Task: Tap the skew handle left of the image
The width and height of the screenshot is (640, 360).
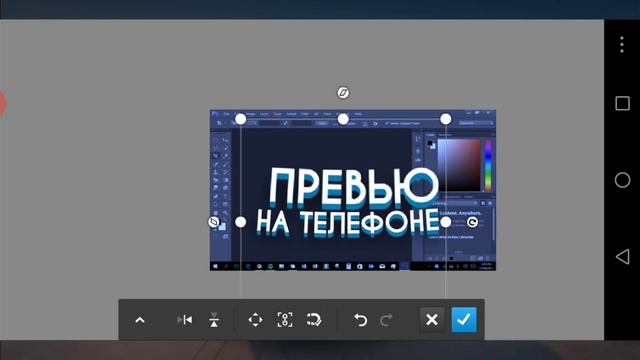Action: 214,222
